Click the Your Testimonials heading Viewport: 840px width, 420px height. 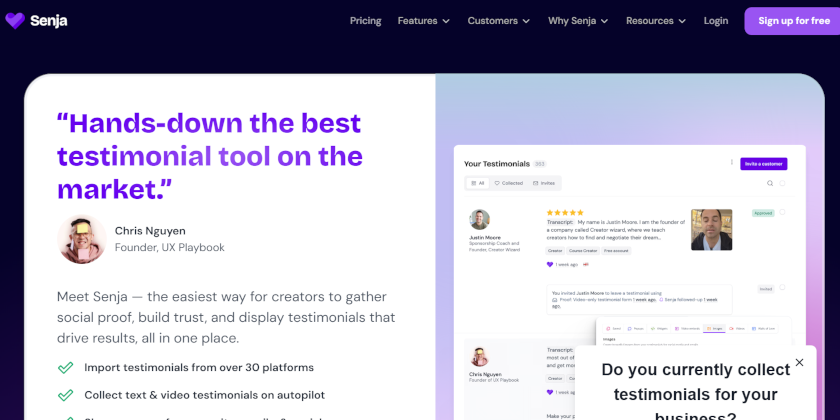(497, 164)
